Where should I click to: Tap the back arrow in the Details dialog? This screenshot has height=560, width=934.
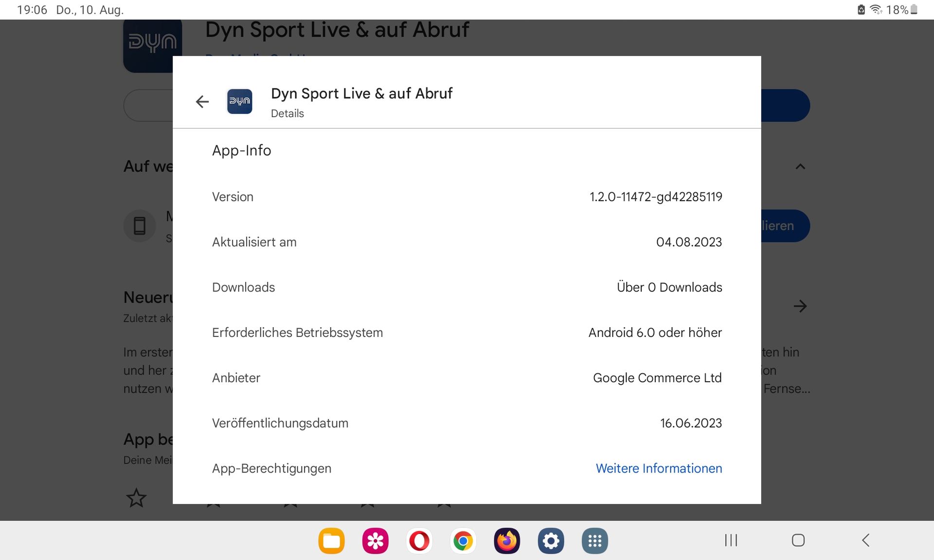click(x=202, y=102)
